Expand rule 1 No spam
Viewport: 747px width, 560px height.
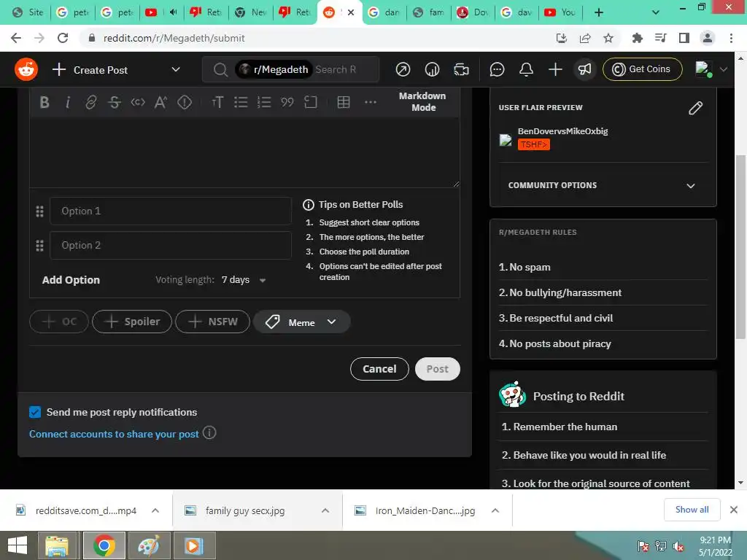(603, 267)
